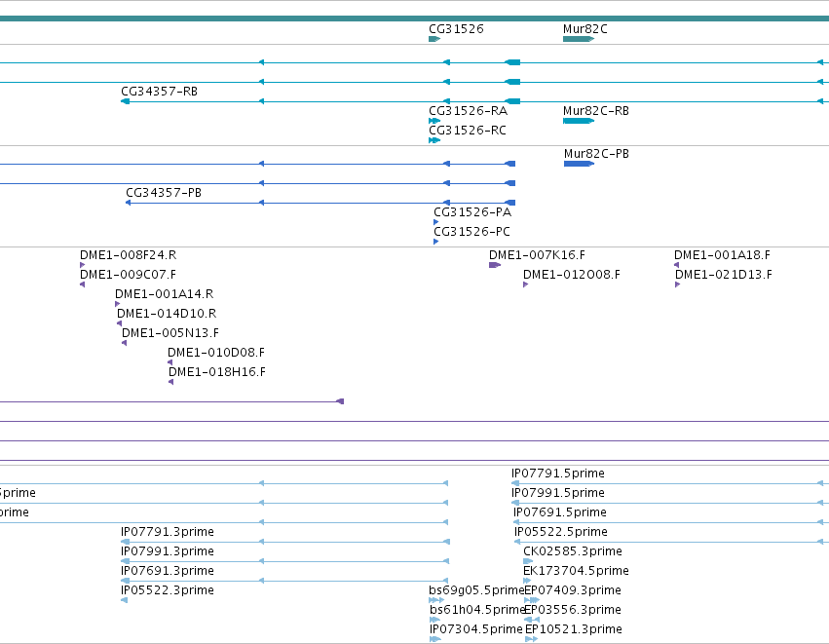Select the CG34357-RB transcript label
The height and width of the screenshot is (644, 829).
(x=159, y=91)
